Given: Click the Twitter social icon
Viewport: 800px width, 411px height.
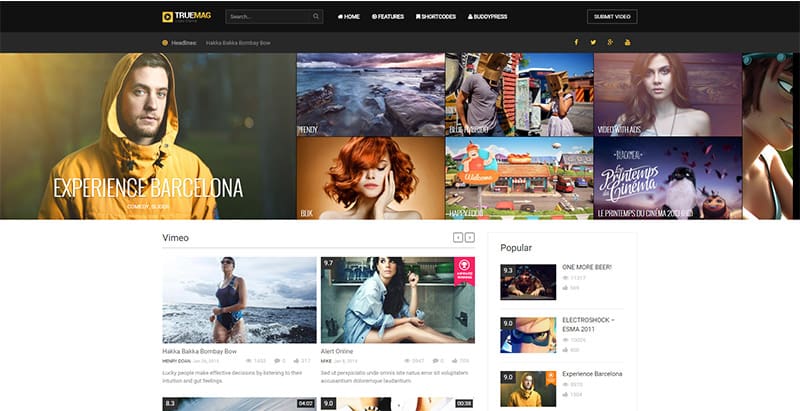Looking at the screenshot, I should pyautogui.click(x=593, y=42).
